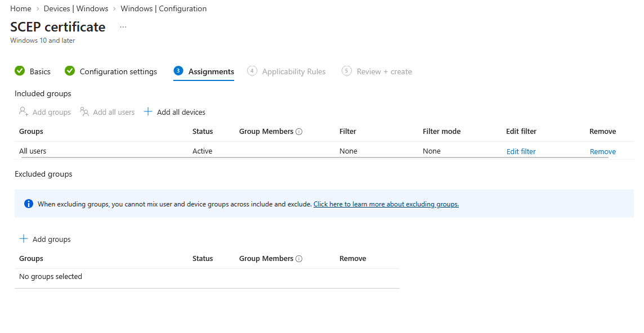Screen dimensions: 644x333
Task: Click the blue info icon in the exclusion notice
Action: (28, 204)
